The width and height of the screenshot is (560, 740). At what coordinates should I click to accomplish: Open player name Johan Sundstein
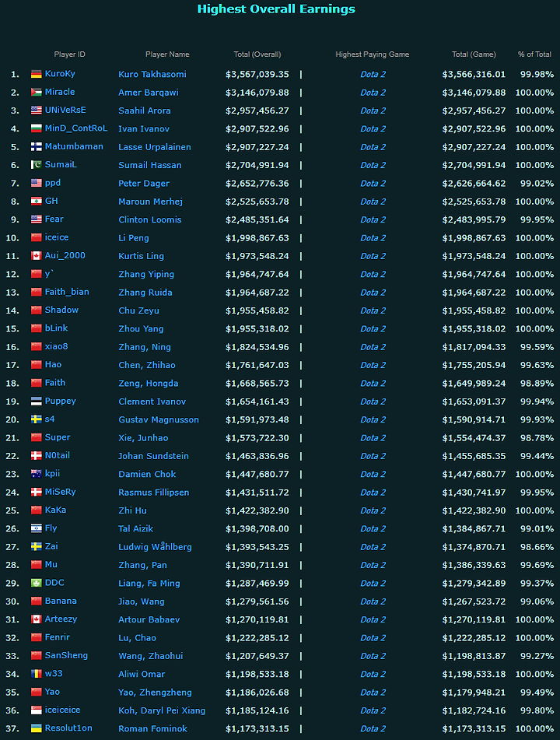(153, 456)
